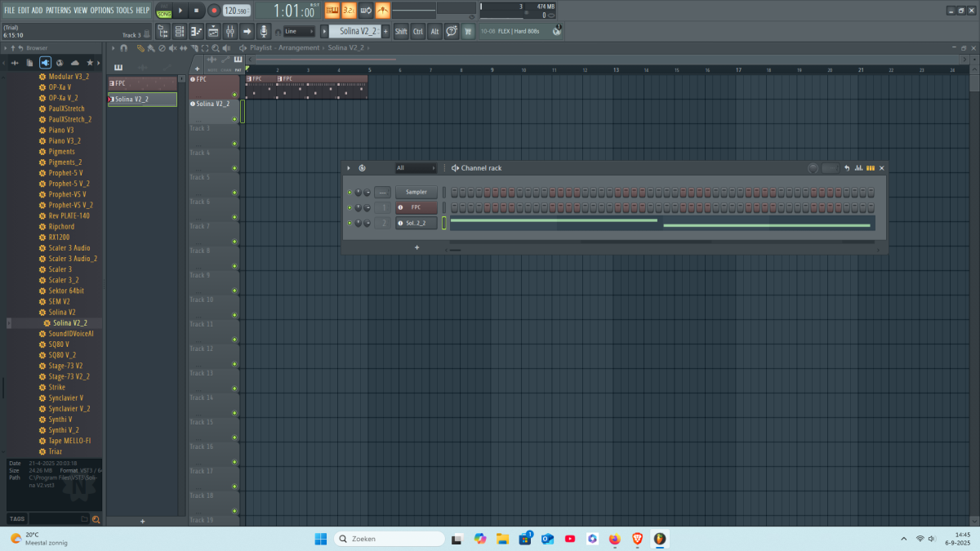
Task: Open the Windows Start button
Action: click(x=320, y=539)
